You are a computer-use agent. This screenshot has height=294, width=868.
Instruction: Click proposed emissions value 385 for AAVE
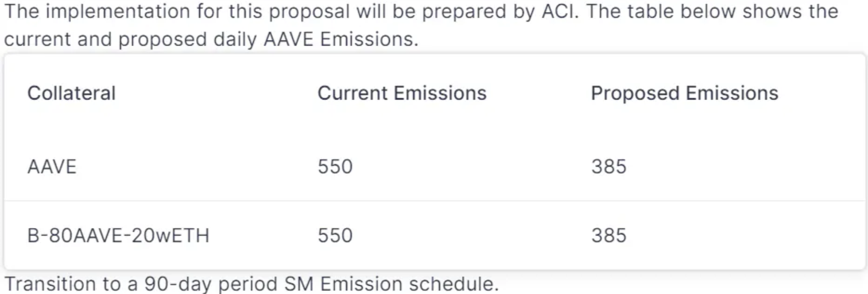coord(609,167)
